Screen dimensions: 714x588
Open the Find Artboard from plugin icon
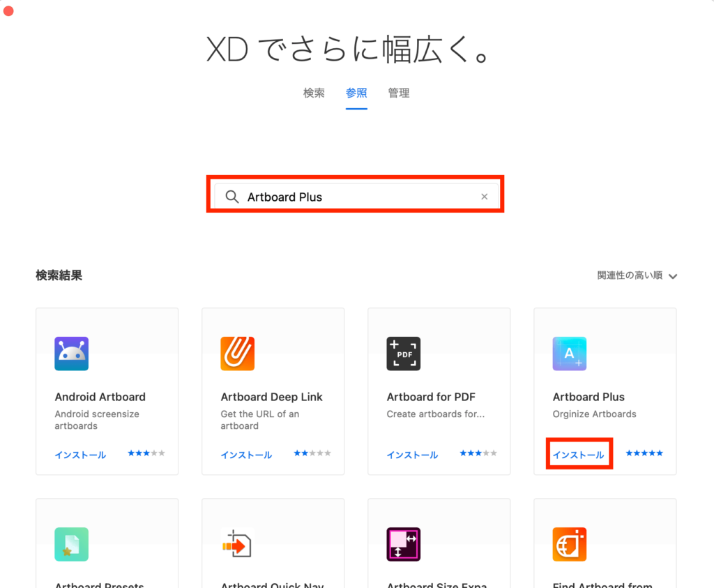pyautogui.click(x=569, y=544)
